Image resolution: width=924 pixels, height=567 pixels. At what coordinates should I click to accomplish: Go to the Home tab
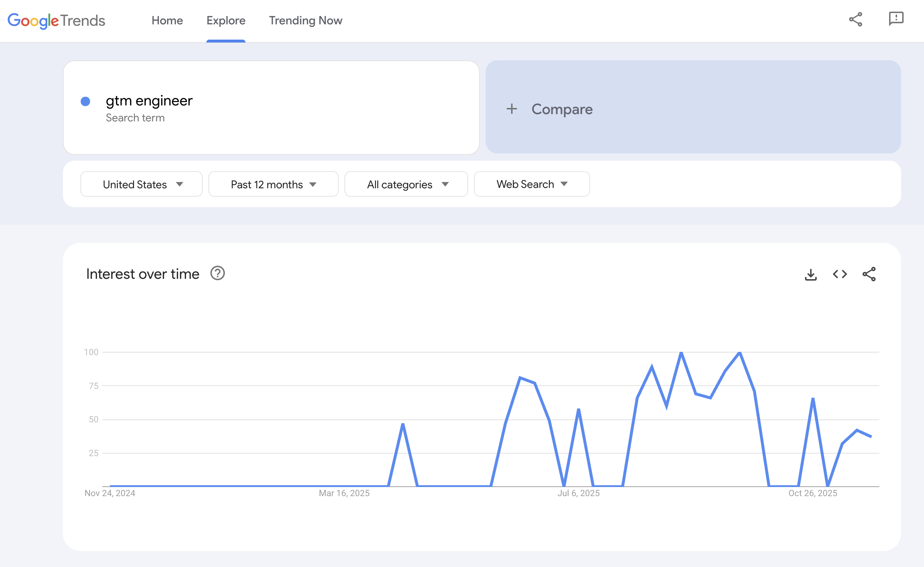pyautogui.click(x=167, y=21)
